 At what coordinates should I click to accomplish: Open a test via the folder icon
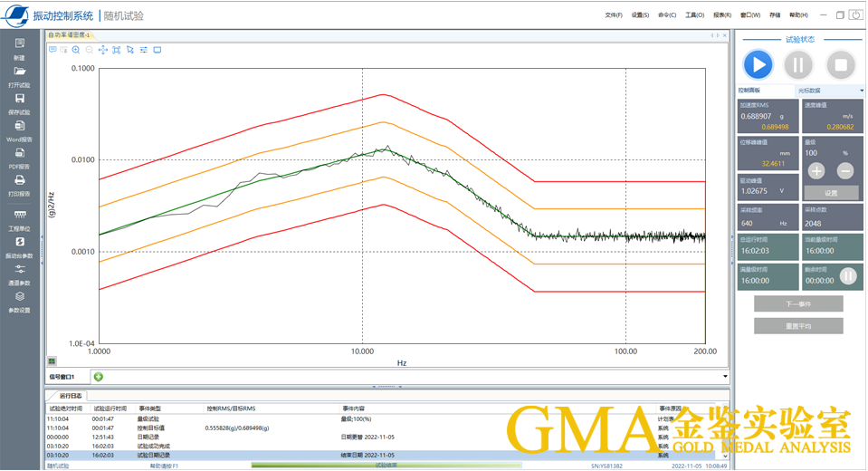[x=20, y=72]
